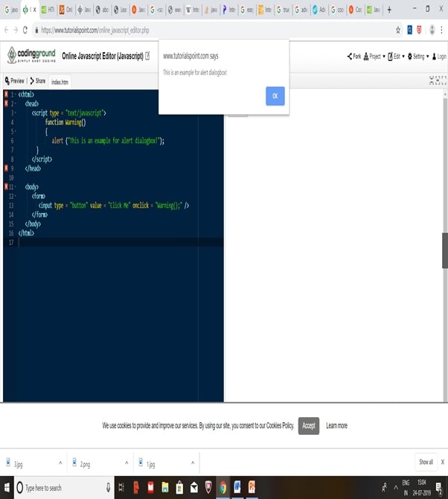Viewport: 448px width, 499px height.
Task: Open File Explorer from the taskbar
Action: click(x=165, y=487)
